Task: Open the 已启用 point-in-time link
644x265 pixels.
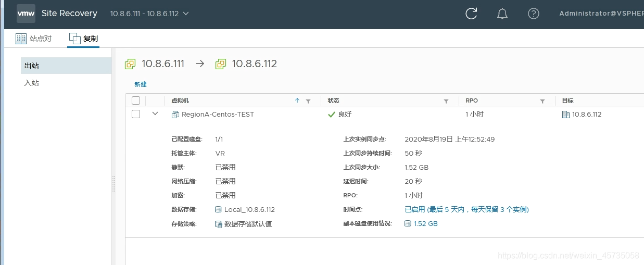Action: 466,210
